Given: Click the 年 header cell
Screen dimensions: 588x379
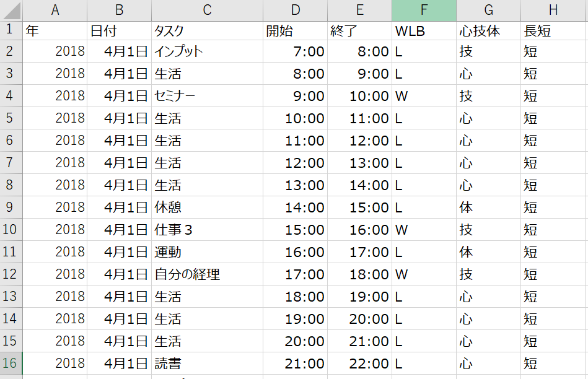Looking at the screenshot, I should pyautogui.click(x=55, y=31).
